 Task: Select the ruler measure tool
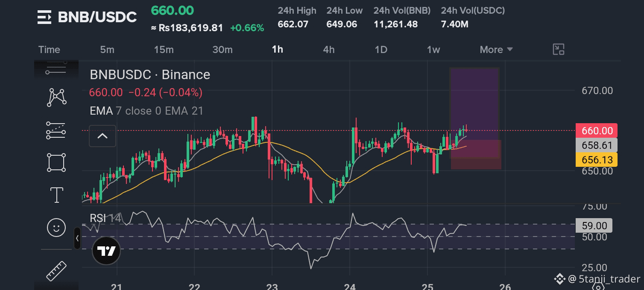tap(56, 270)
